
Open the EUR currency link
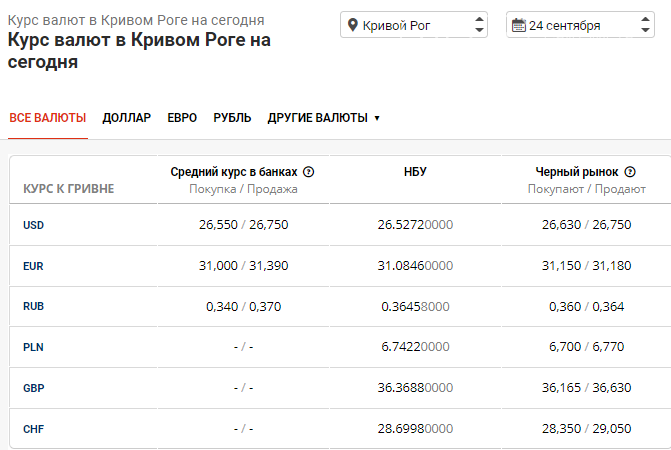click(33, 266)
